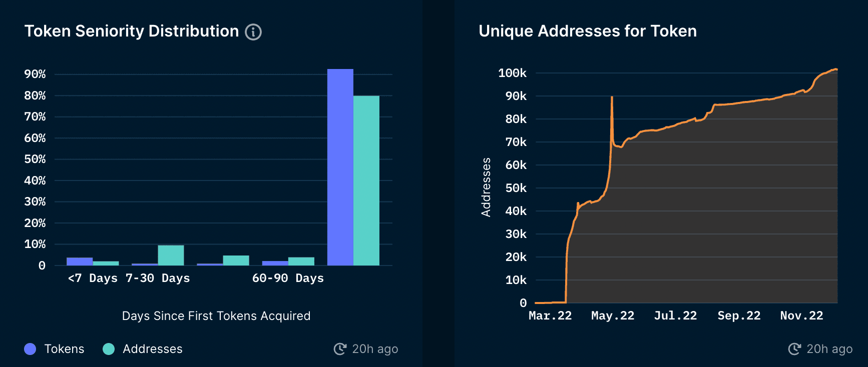The width and height of the screenshot is (868, 367).
Task: Select the tallest teal Addresses bar
Action: (x=366, y=180)
